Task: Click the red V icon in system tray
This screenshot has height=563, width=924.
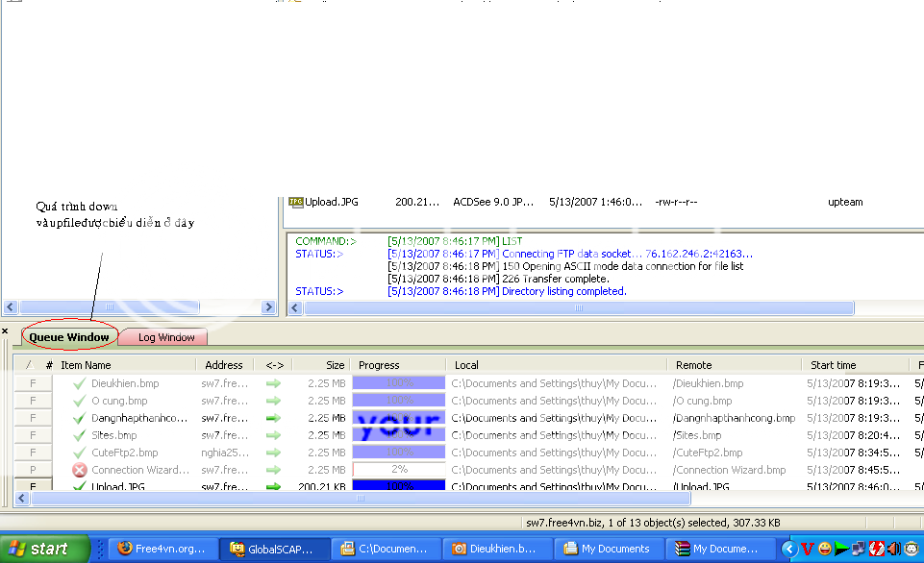Action: [x=807, y=549]
